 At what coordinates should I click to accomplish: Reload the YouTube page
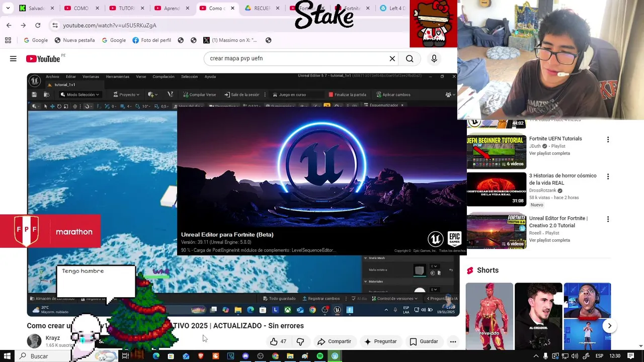[38, 25]
